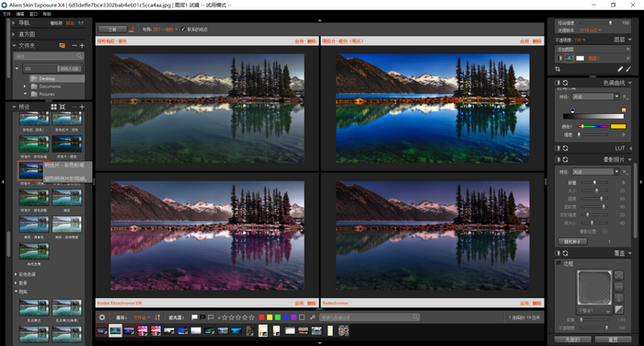Open the 帮助 menu
Screen dimensions: 644x346
pyautogui.click(x=47, y=14)
